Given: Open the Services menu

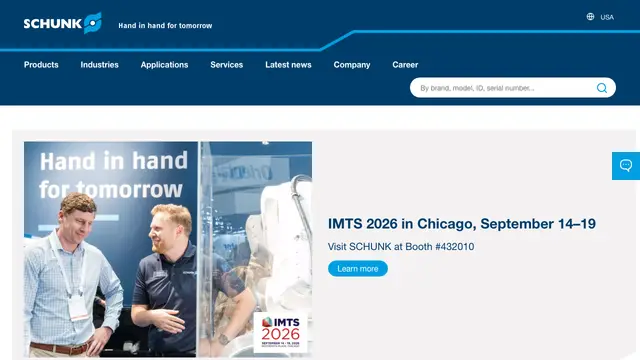Looking at the screenshot, I should pos(227,65).
